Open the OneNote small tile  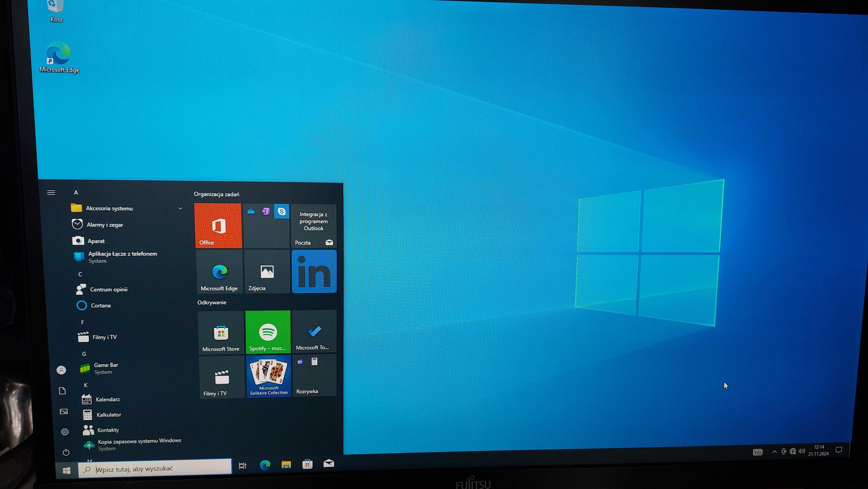click(266, 211)
